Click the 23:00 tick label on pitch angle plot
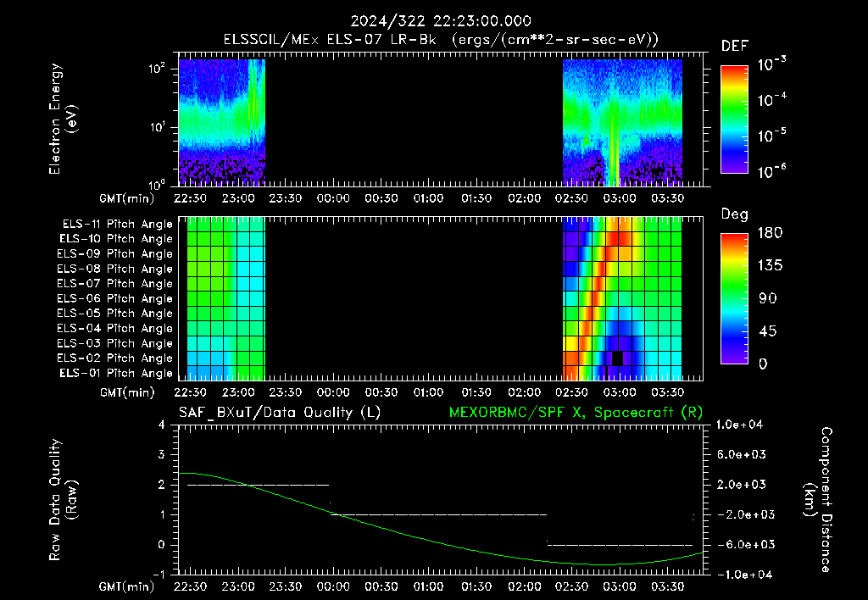The width and height of the screenshot is (868, 600). click(x=238, y=392)
